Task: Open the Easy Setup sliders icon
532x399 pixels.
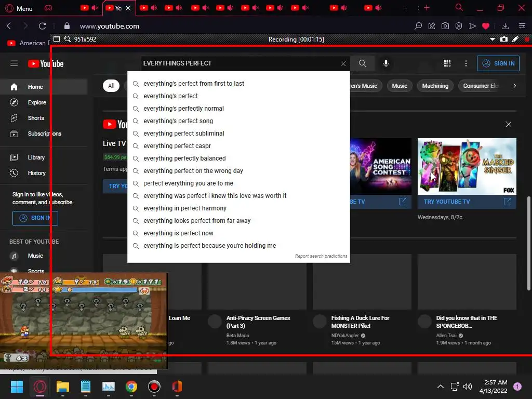Action: coord(522,26)
